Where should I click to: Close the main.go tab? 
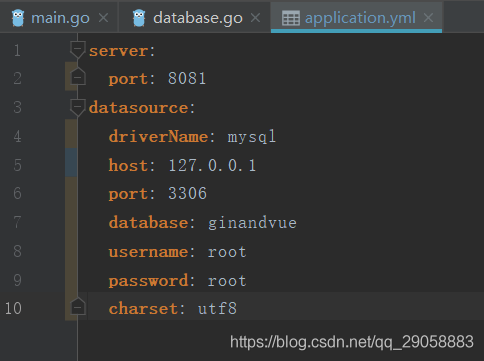103,18
